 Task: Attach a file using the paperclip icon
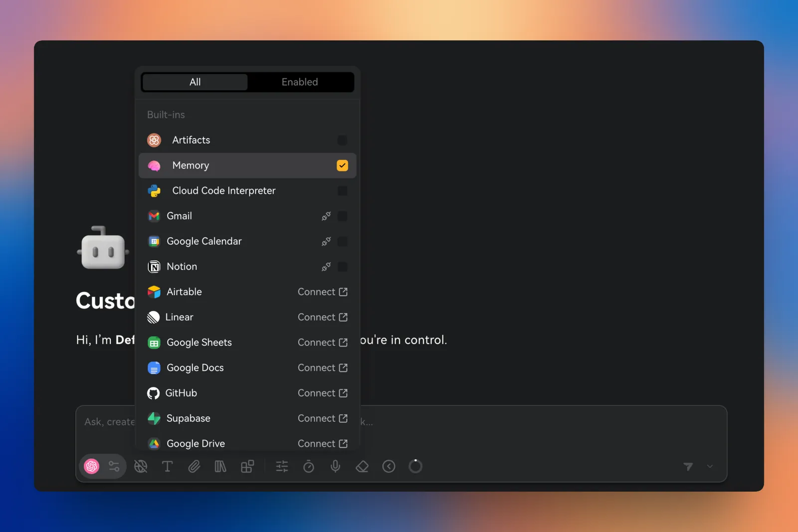click(194, 466)
